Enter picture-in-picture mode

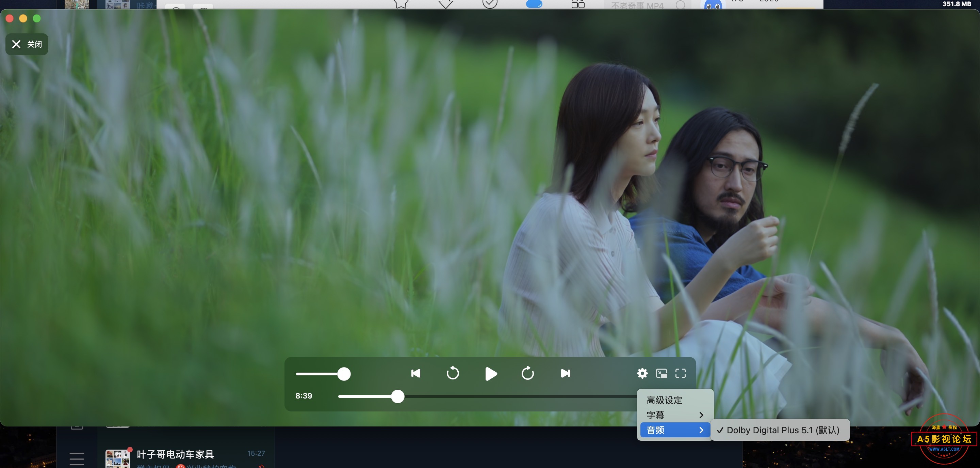661,373
